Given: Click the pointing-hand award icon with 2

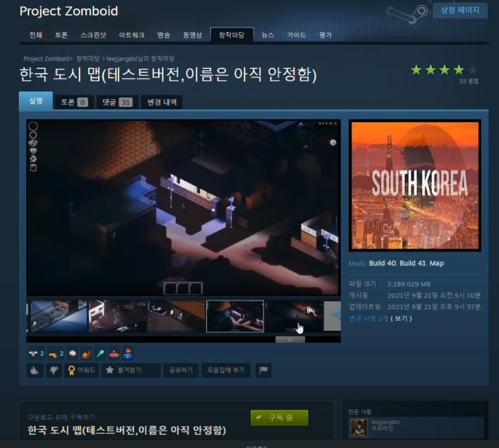Looking at the screenshot, I should click(x=56, y=354).
